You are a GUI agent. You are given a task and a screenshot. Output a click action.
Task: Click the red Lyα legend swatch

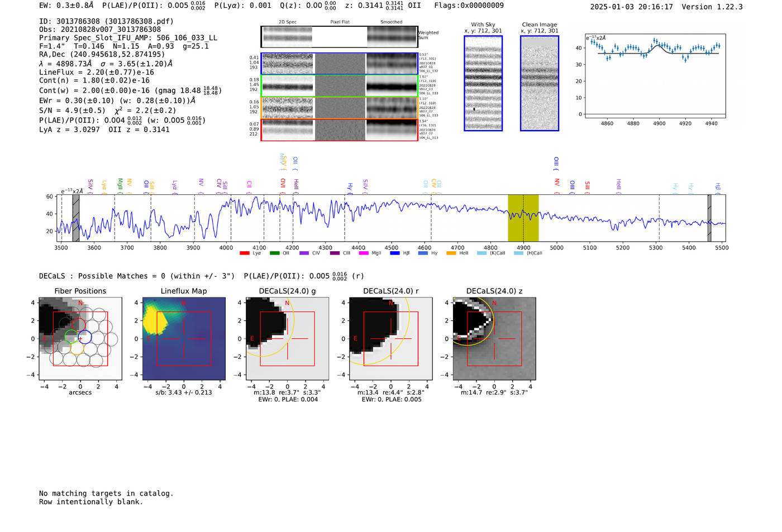pos(244,253)
